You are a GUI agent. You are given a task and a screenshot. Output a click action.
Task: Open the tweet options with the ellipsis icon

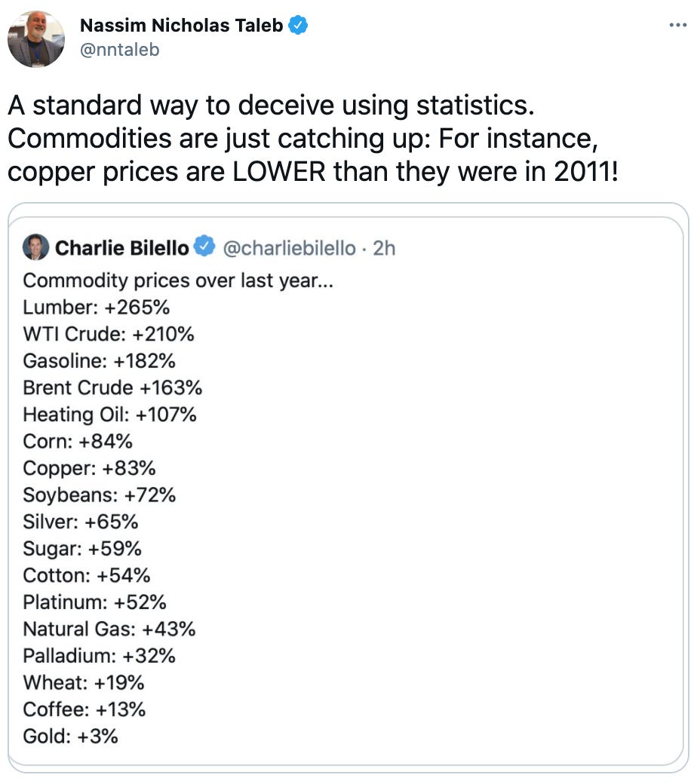pyautogui.click(x=678, y=25)
